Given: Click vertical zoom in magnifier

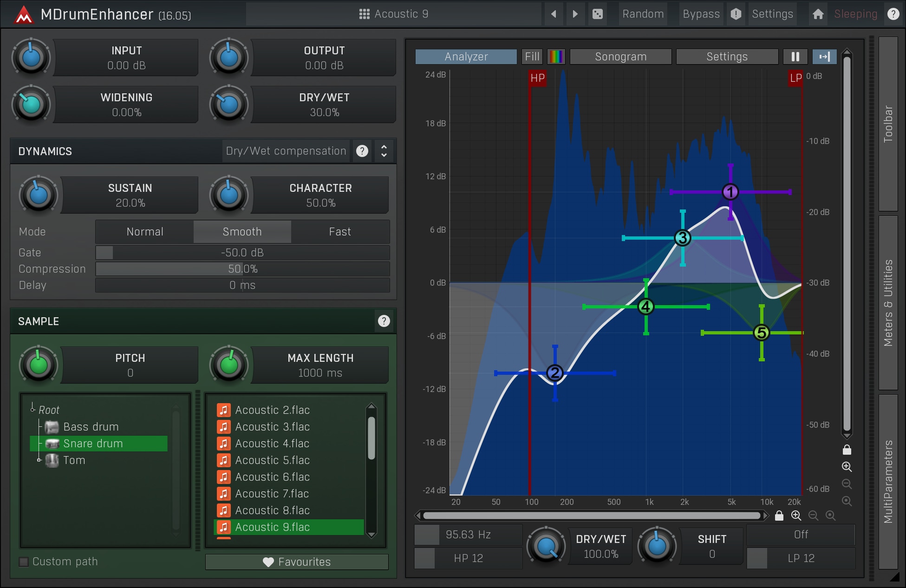Looking at the screenshot, I should click(x=847, y=467).
